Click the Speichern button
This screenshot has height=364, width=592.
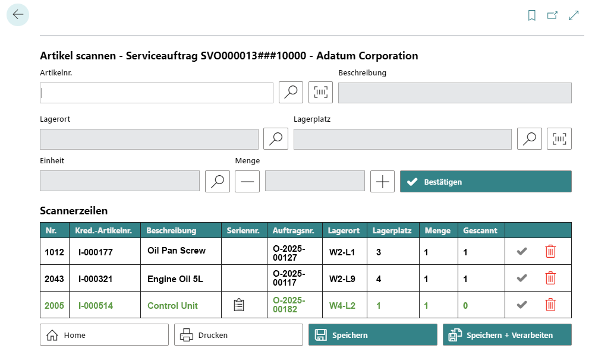point(373,334)
